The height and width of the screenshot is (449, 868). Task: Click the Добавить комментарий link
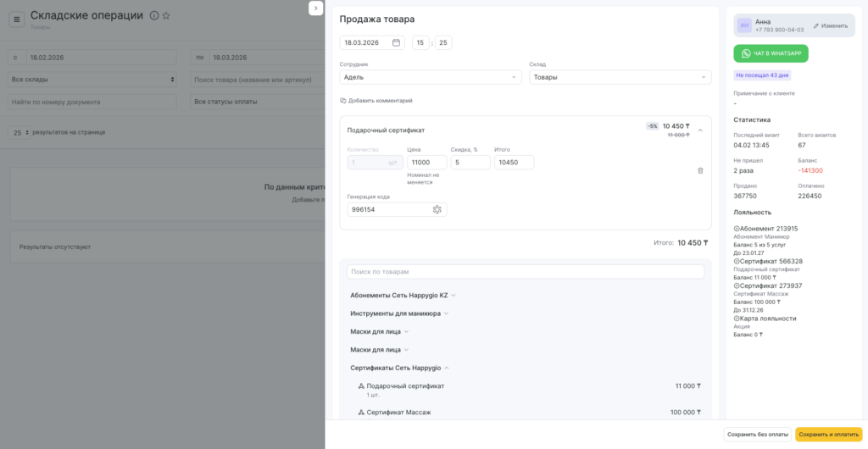click(376, 101)
